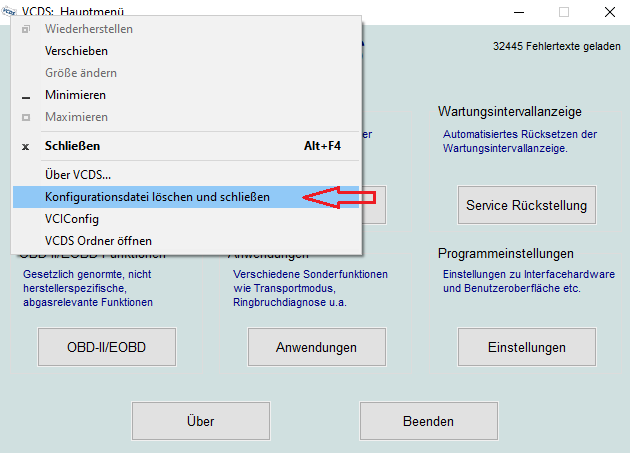Click the Service Rückstellung button
630x453 pixels.
point(527,205)
